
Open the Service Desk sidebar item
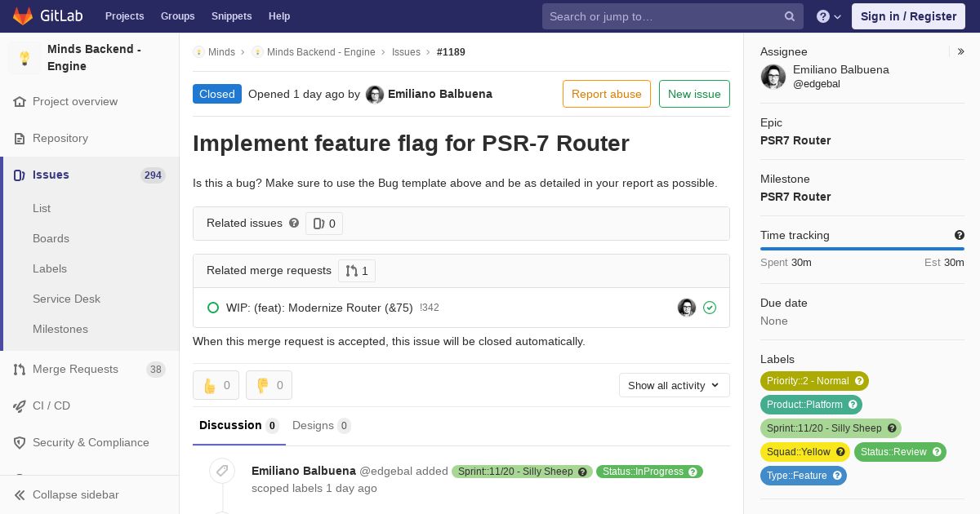66,299
